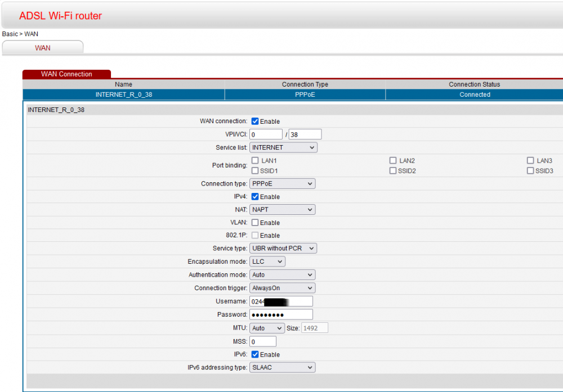Open the Connection type dropdown
Viewport: 563px width, 392px height.
click(282, 184)
